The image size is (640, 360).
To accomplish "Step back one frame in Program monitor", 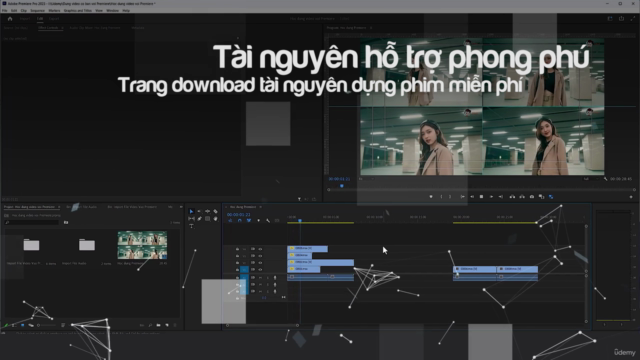I will pos(472,197).
